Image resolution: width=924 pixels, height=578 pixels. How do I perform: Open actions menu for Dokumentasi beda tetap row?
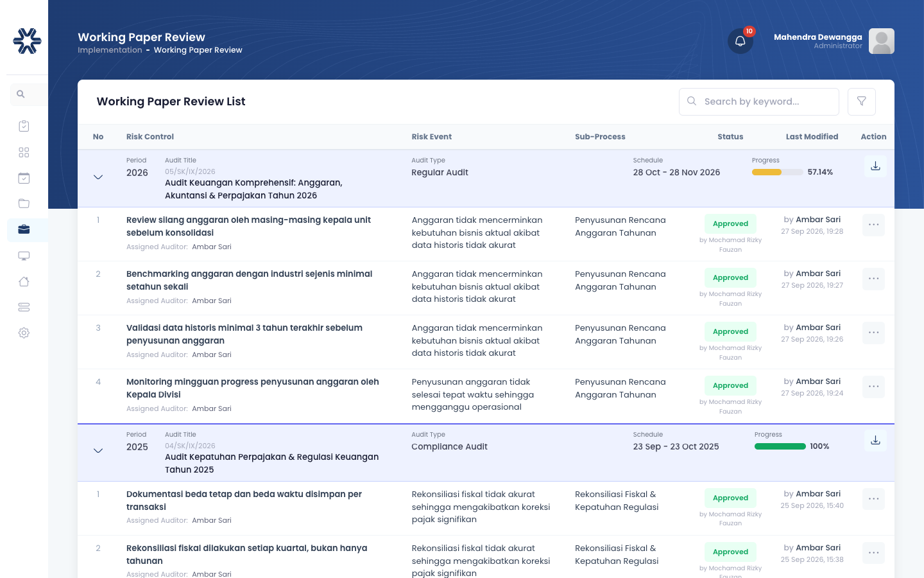[x=873, y=499]
